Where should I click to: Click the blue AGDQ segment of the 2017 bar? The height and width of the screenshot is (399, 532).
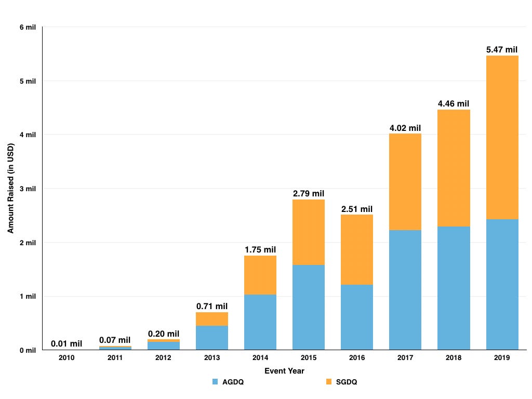(x=405, y=290)
